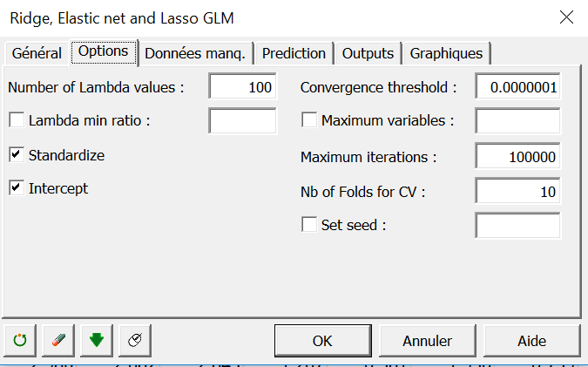Open the Données manq. tab
588x367 pixels.
point(198,53)
